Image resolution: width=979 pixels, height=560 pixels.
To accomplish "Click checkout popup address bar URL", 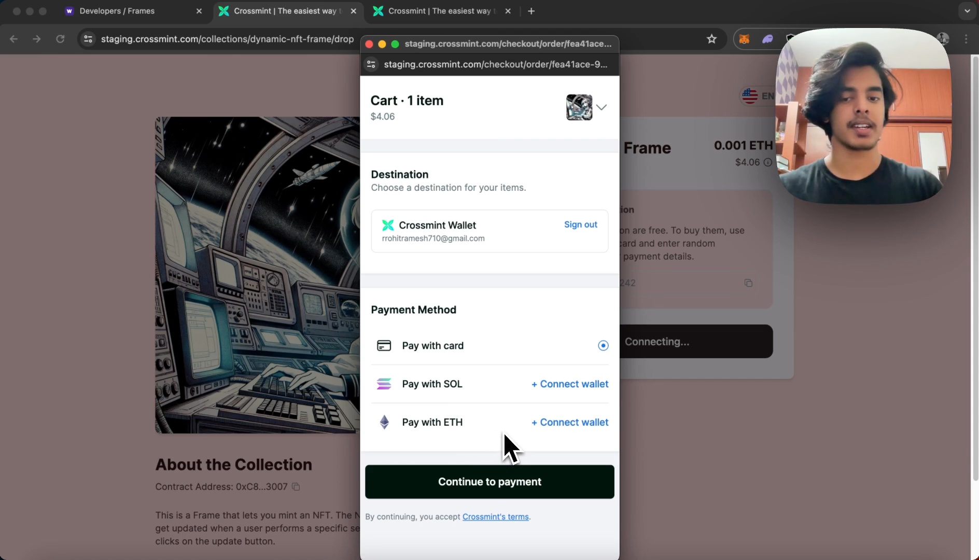I will tap(495, 64).
